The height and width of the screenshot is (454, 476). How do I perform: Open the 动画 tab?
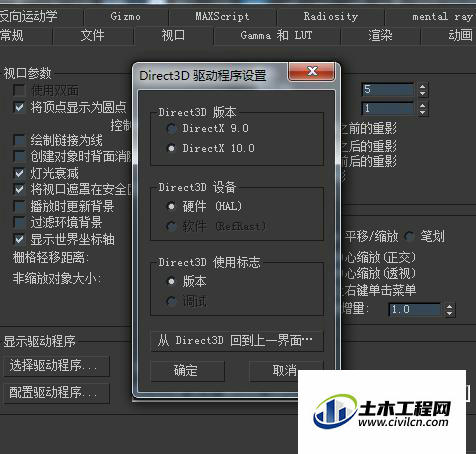449,36
